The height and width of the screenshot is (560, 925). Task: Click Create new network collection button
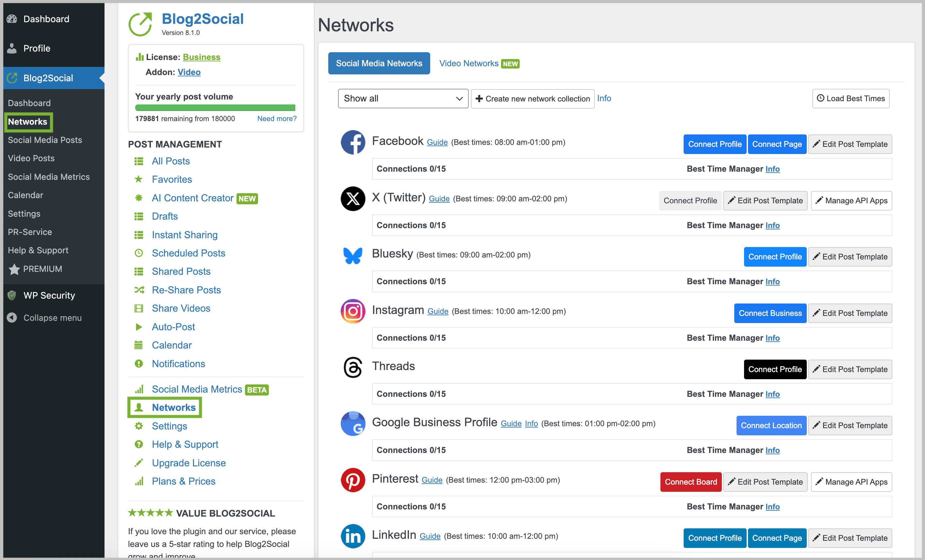[x=532, y=99]
